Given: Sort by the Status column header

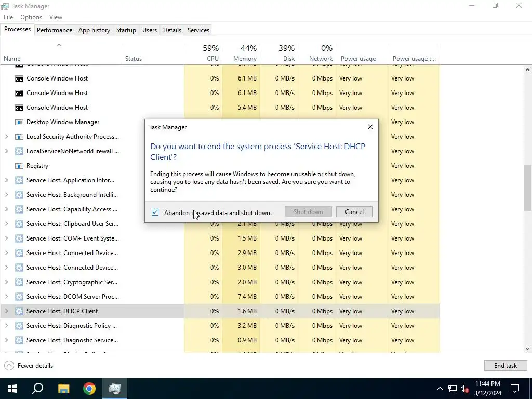Looking at the screenshot, I should [x=153, y=54].
